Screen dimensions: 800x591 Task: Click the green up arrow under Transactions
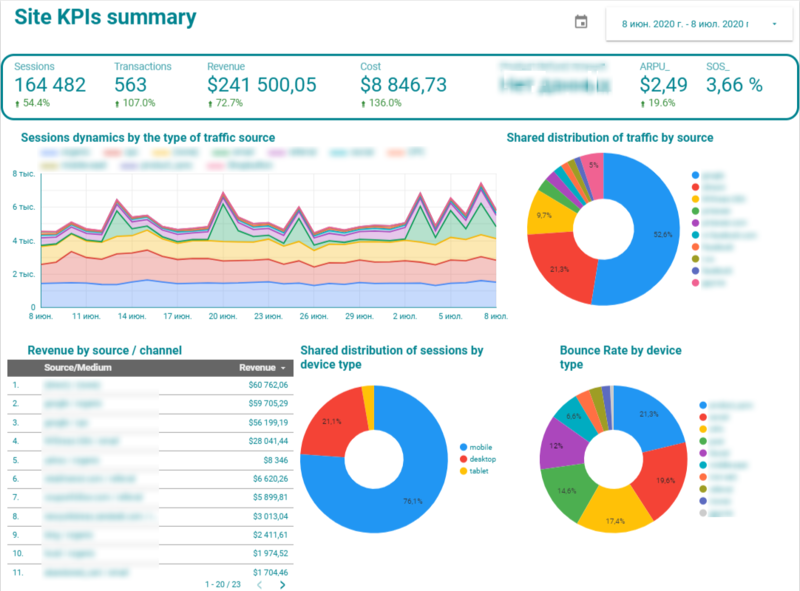(118, 103)
